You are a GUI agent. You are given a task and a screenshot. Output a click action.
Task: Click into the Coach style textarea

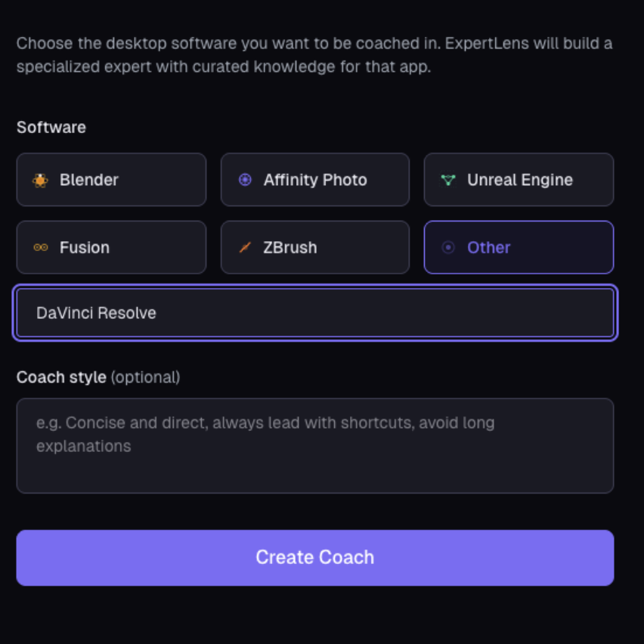(315, 446)
